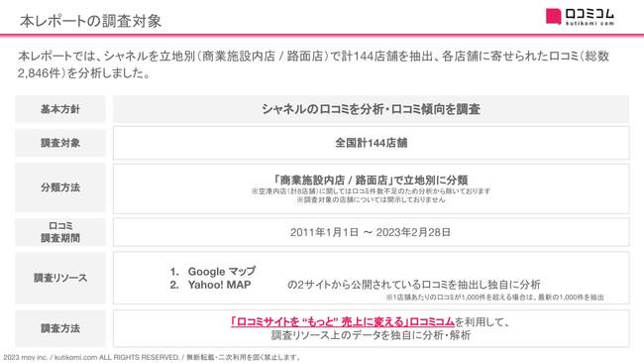Click the pink kutikomi.com speech bubble logo icon
Viewport: 644px width, 363px height.
click(553, 17)
